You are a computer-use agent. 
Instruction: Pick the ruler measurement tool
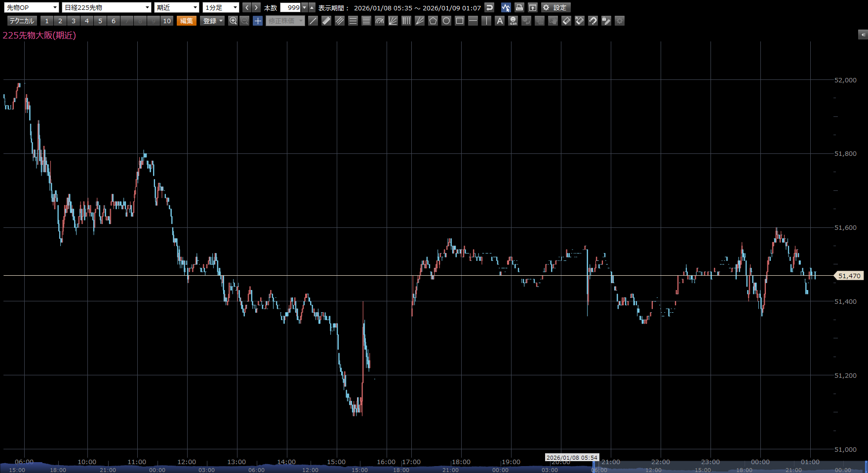coord(326,21)
